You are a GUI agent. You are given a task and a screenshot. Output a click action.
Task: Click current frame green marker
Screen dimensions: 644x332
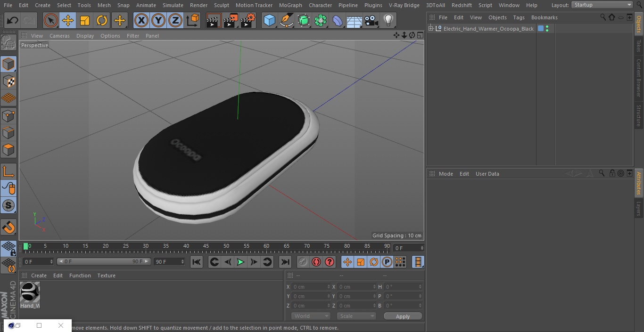[26, 246]
